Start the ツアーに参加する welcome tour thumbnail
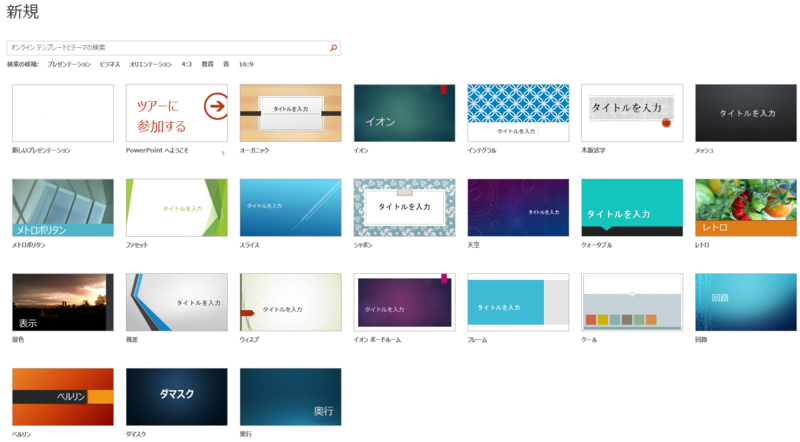This screenshot has height=442, width=800. tap(177, 113)
